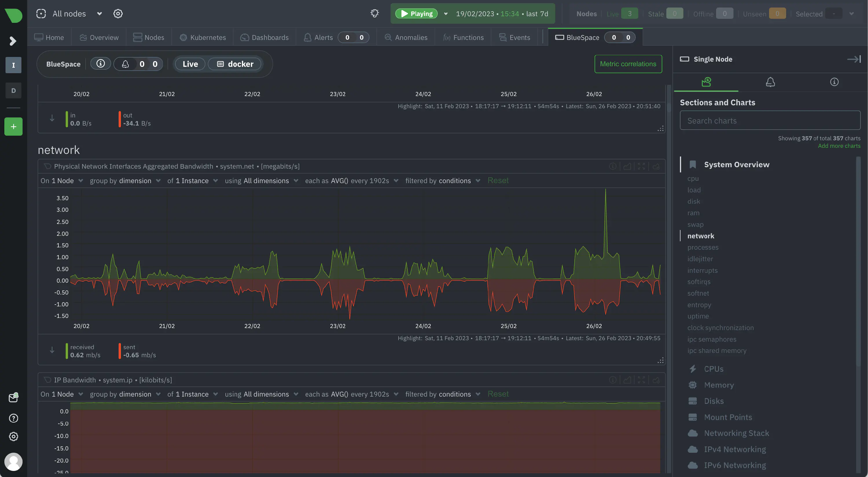Open the help question mark in the sidebar
868x477 pixels.
[x=14, y=418]
